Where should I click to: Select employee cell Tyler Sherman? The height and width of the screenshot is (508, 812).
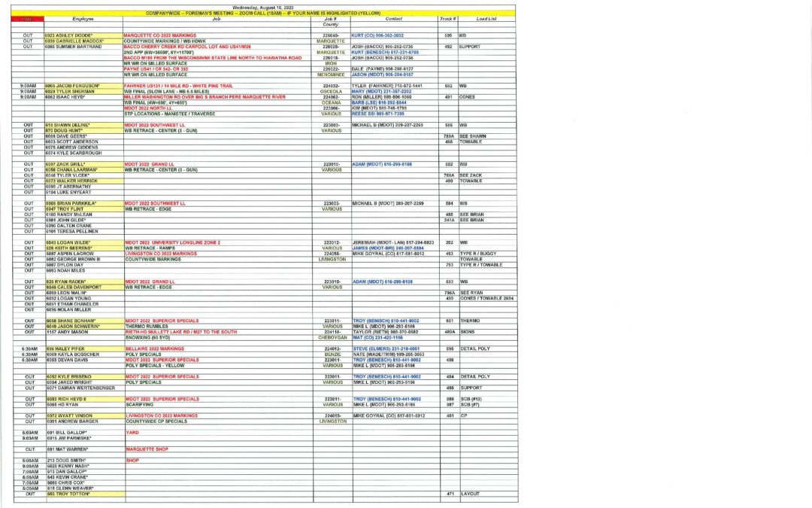coord(83,91)
